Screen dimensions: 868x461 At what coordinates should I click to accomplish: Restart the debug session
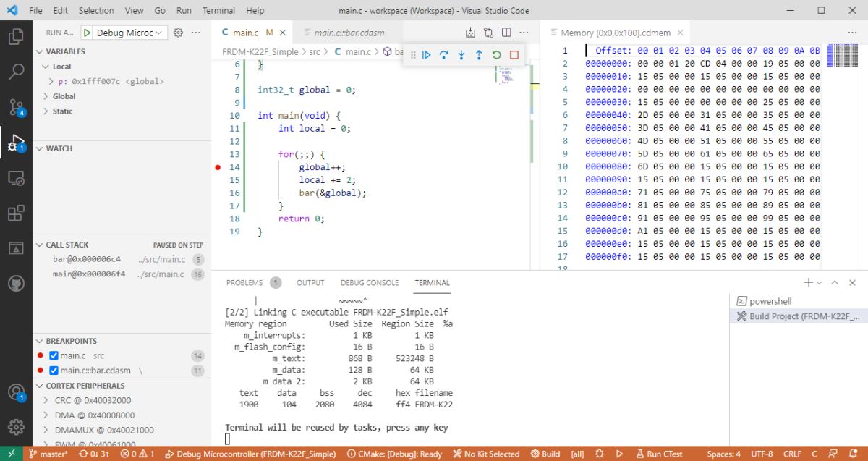point(496,55)
